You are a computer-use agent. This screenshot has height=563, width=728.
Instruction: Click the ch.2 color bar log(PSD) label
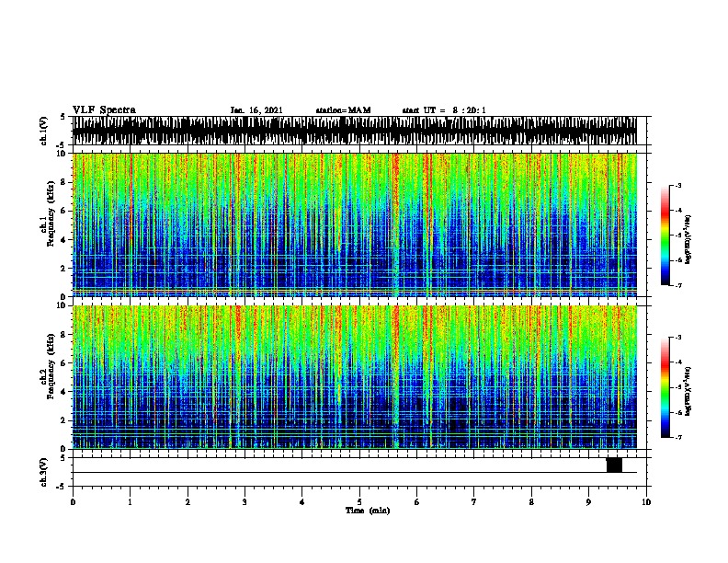(688, 391)
